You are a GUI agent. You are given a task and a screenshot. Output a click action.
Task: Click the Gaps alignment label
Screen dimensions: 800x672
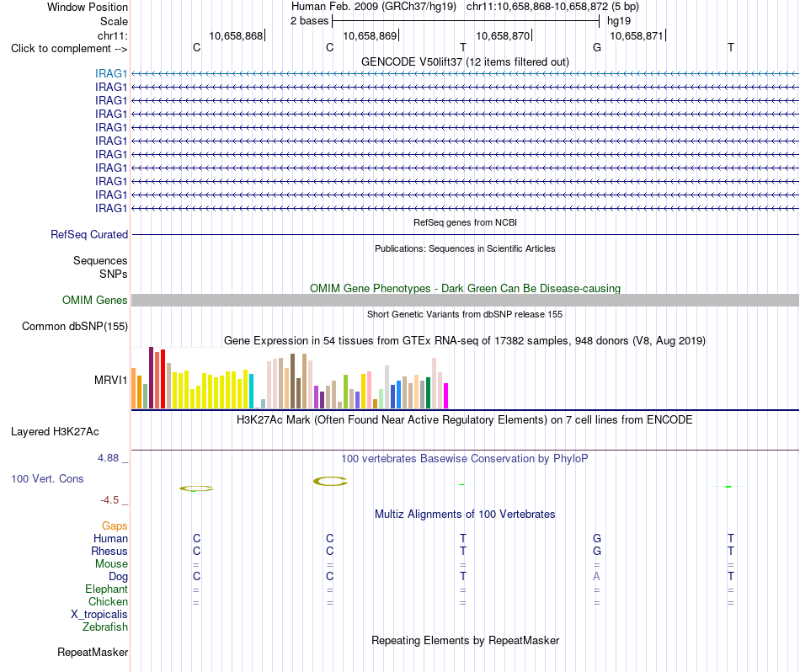(115, 526)
